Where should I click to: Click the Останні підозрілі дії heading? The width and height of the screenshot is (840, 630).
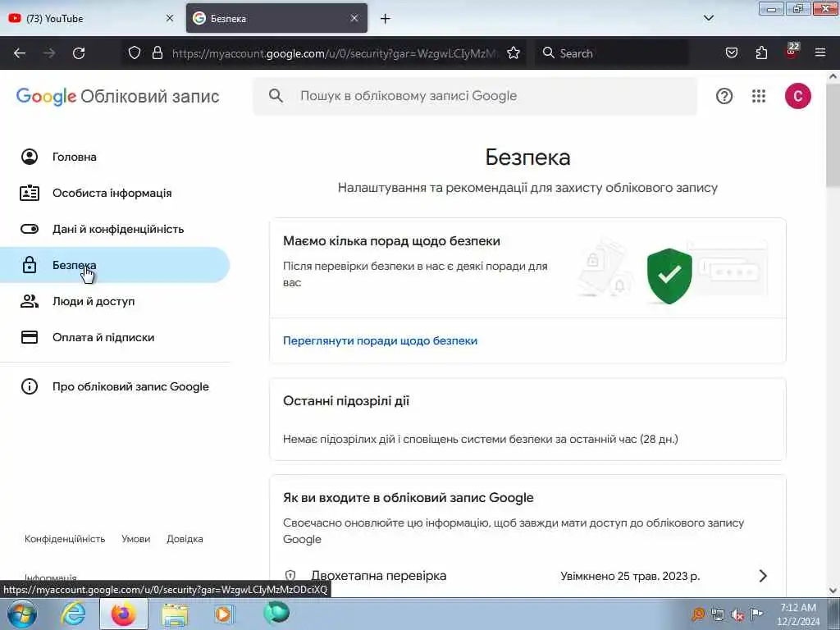(346, 401)
